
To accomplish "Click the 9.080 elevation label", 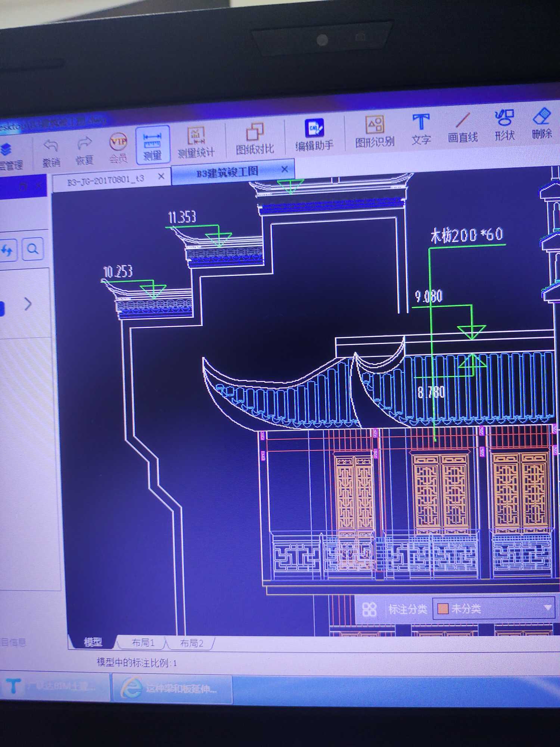I will click(429, 296).
